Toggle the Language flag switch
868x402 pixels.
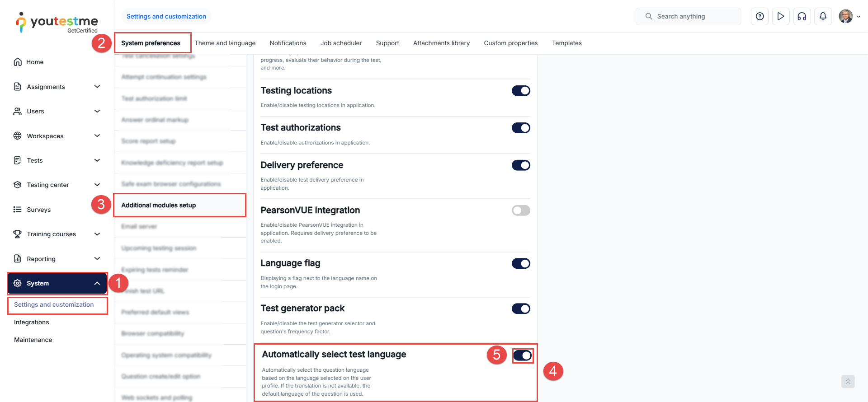pos(521,263)
